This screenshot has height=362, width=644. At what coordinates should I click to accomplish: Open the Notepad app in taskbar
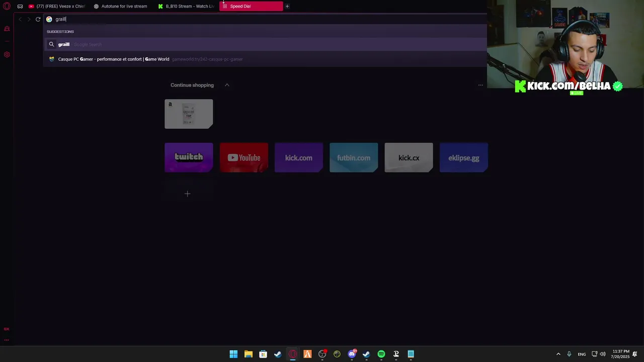(x=411, y=354)
